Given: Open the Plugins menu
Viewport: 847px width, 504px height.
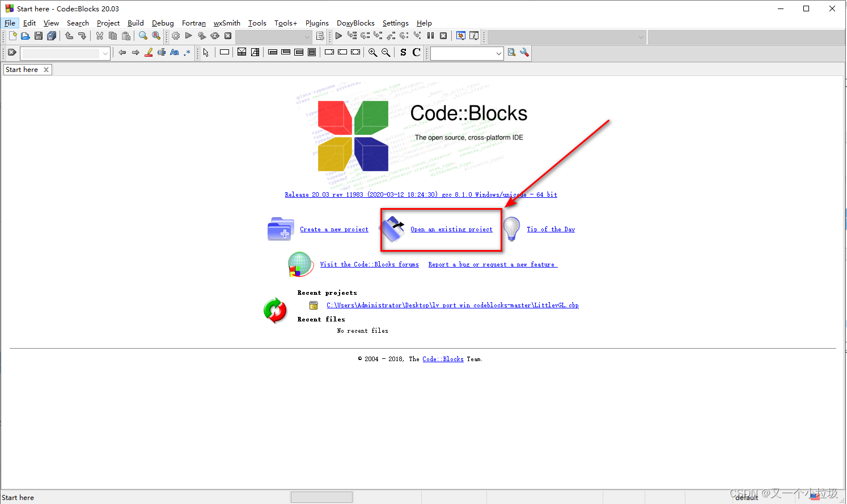Looking at the screenshot, I should click(317, 23).
